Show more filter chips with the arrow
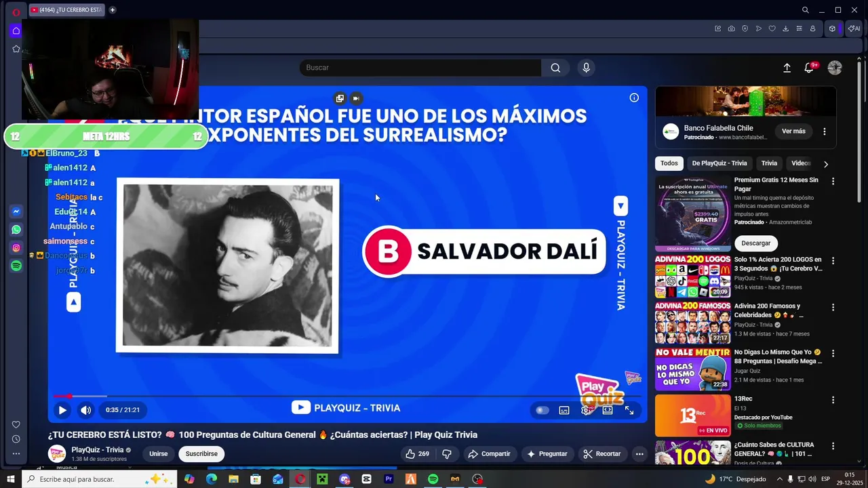Viewport: 868px width, 488px height. 825,164
